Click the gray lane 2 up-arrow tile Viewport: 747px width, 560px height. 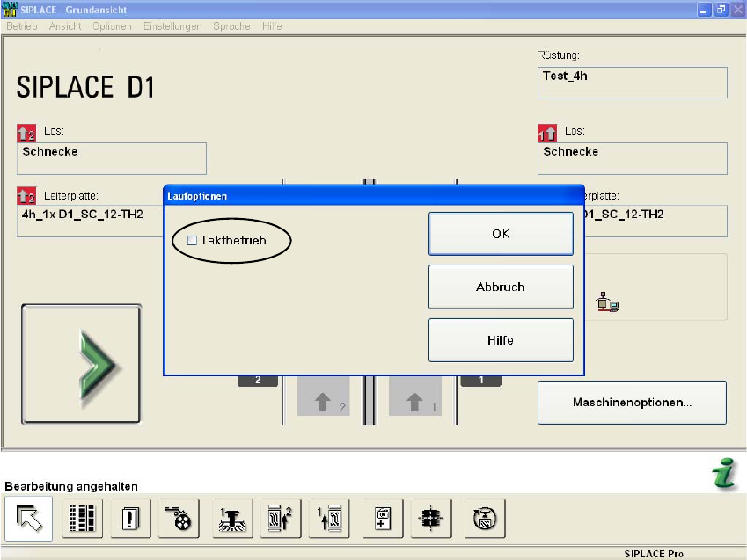click(324, 396)
